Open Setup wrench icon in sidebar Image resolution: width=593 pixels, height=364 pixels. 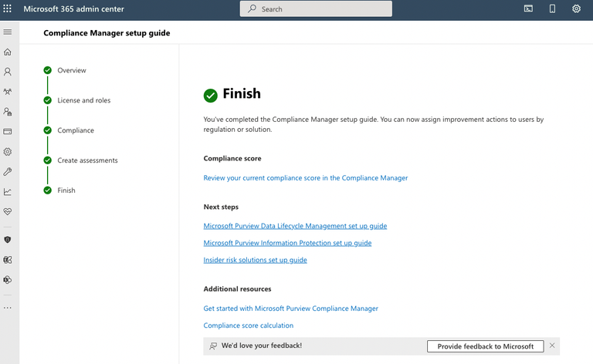(8, 172)
